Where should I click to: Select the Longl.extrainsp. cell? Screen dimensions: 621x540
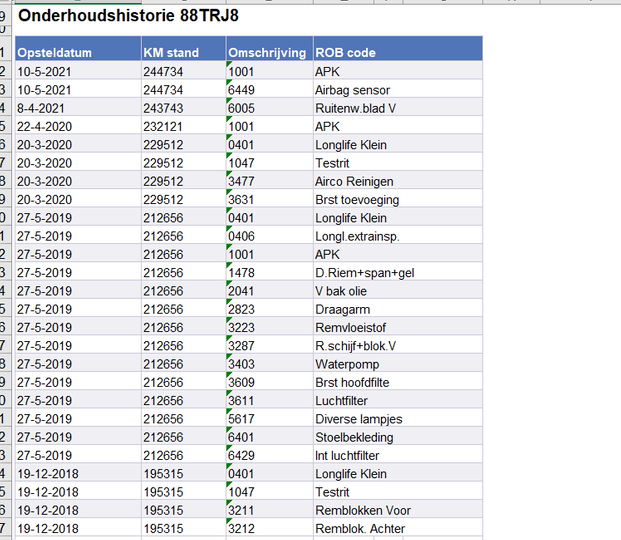pyautogui.click(x=398, y=236)
